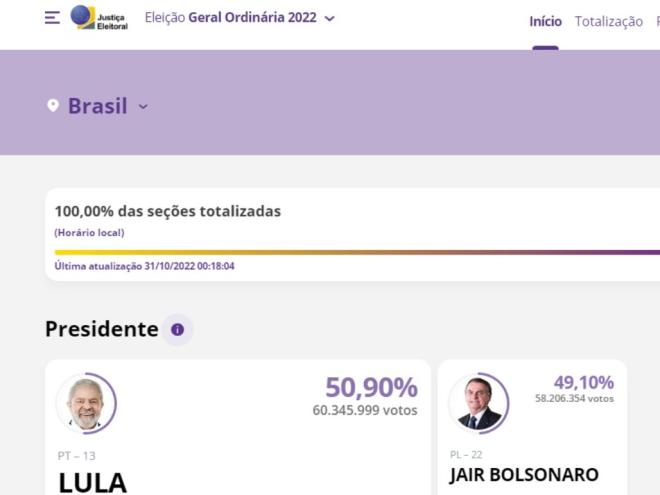Viewport: 660px width, 495px height.
Task: Click Bolsonaro's 49,10% vote percentage
Action: click(x=583, y=382)
